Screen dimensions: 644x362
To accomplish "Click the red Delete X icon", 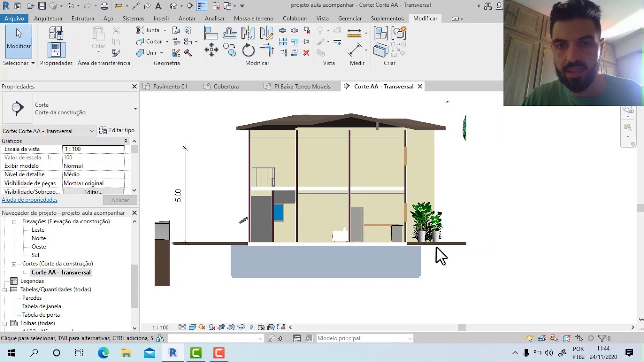I will pyautogui.click(x=306, y=53).
